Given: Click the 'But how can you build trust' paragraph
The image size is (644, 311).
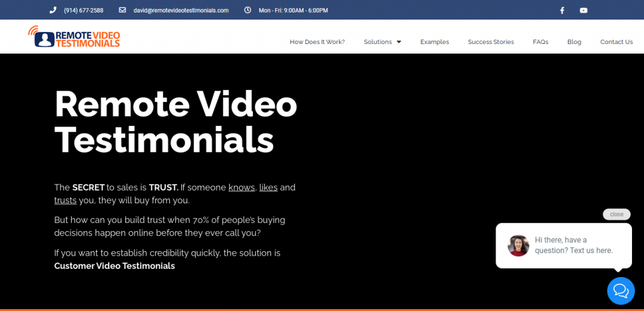Looking at the screenshot, I should (x=170, y=226).
